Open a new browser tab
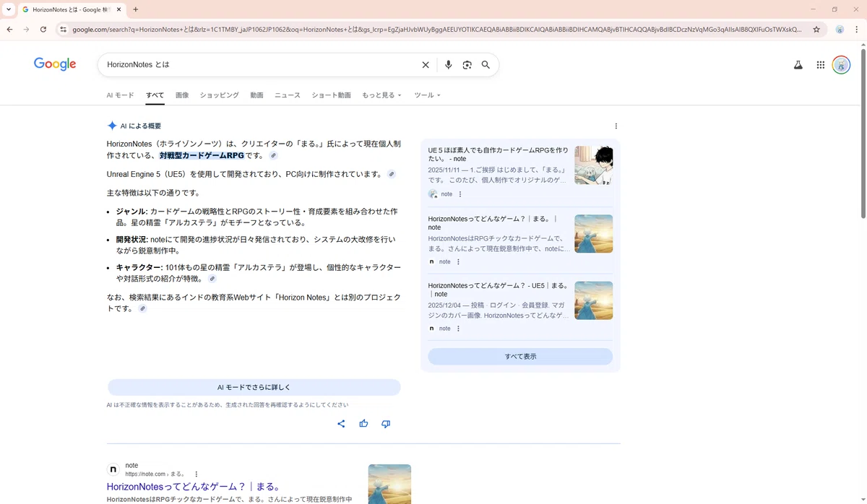Screen dimensions: 867x504 [135, 9]
